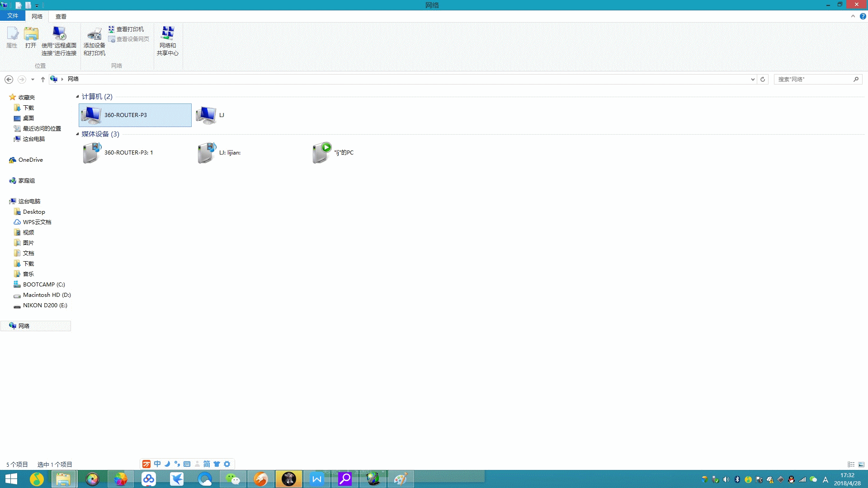
Task: Click the Remote Desktop Connection ribbon icon
Action: (x=59, y=40)
